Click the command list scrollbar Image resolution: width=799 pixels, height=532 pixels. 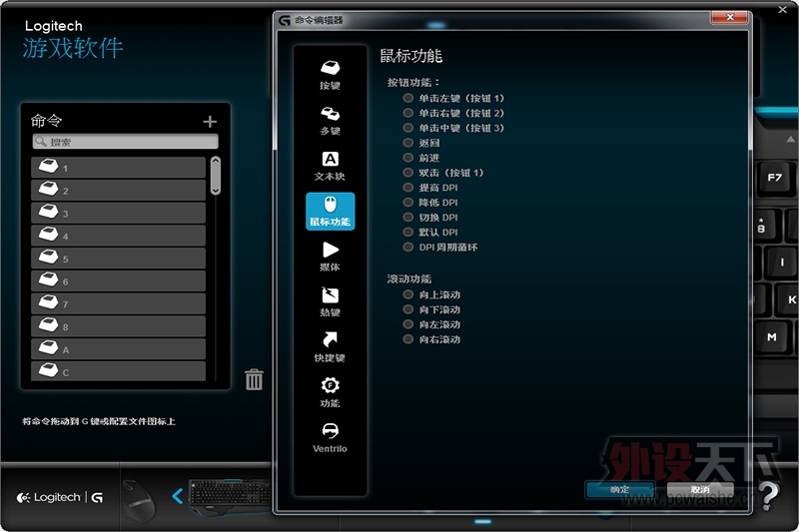tap(215, 176)
